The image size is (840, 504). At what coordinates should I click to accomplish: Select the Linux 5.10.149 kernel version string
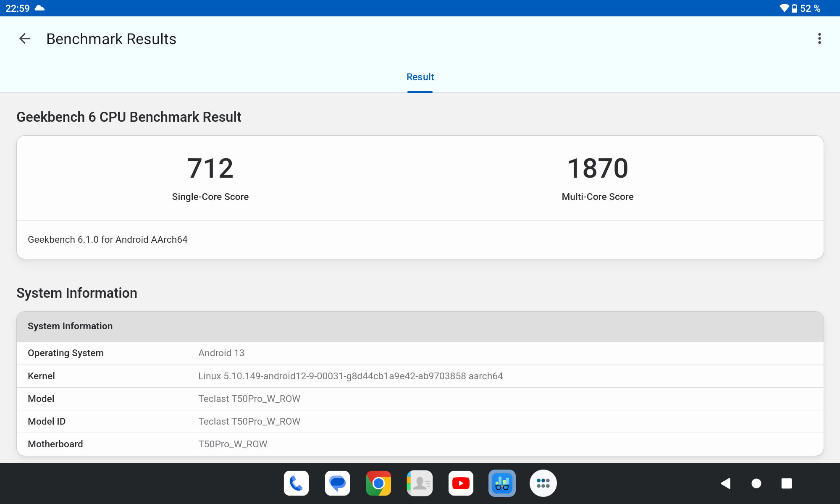point(351,376)
